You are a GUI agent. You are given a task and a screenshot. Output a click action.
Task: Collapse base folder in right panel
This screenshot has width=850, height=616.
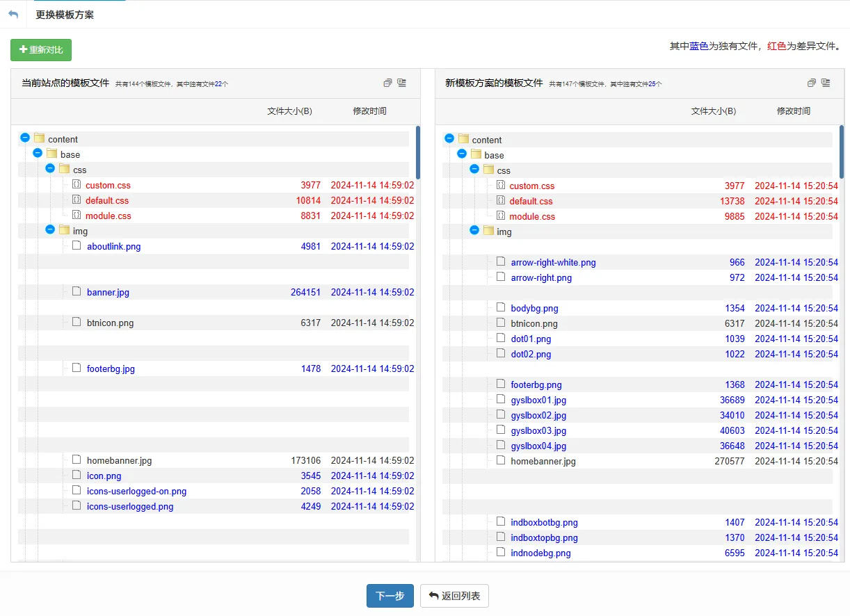tap(462, 154)
